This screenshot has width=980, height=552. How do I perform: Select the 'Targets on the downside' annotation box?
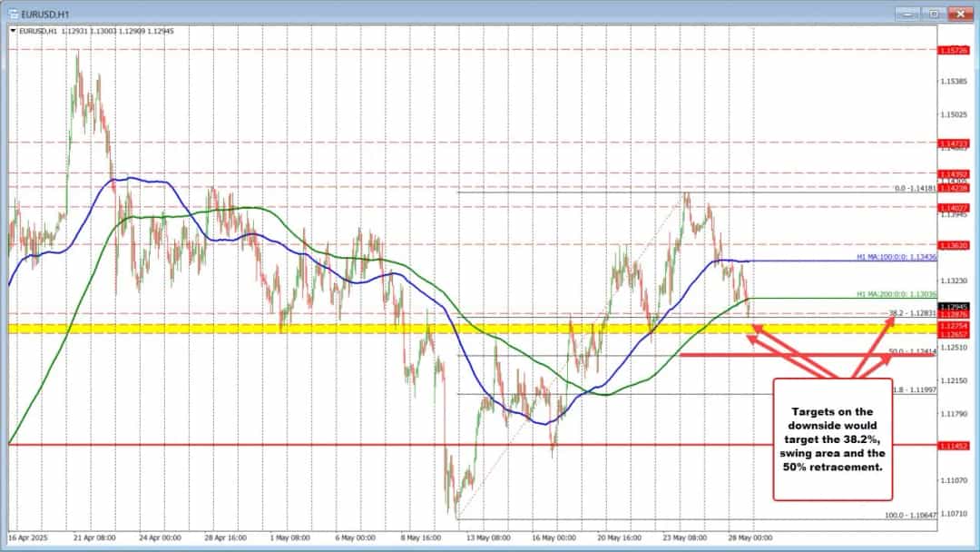click(832, 437)
